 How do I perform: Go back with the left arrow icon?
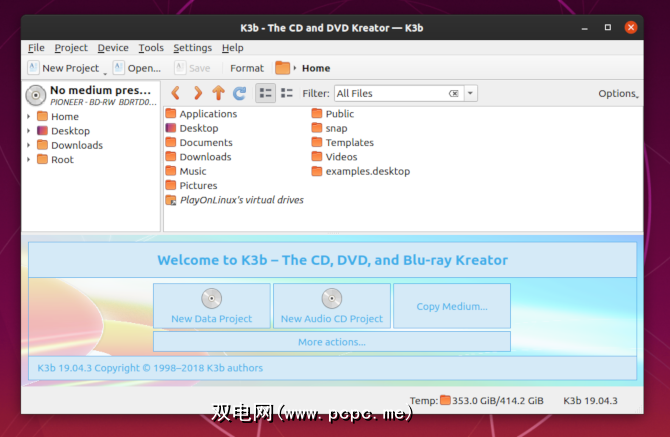point(176,93)
